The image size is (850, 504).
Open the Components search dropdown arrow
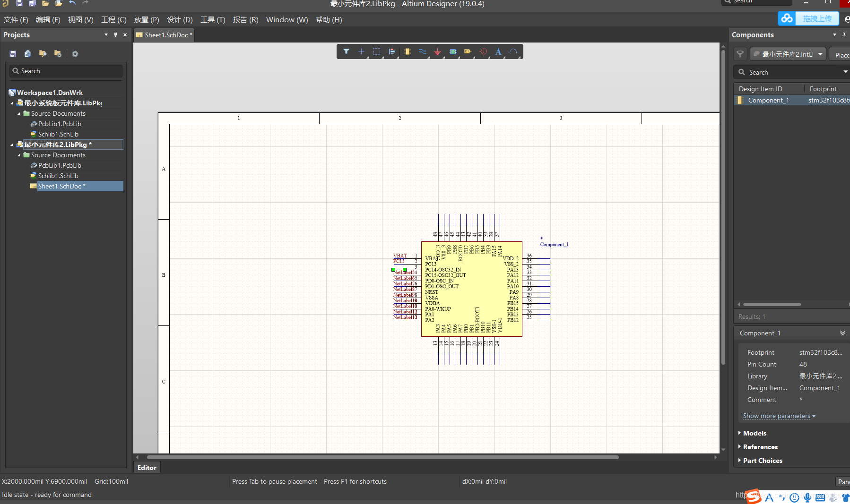tap(845, 72)
